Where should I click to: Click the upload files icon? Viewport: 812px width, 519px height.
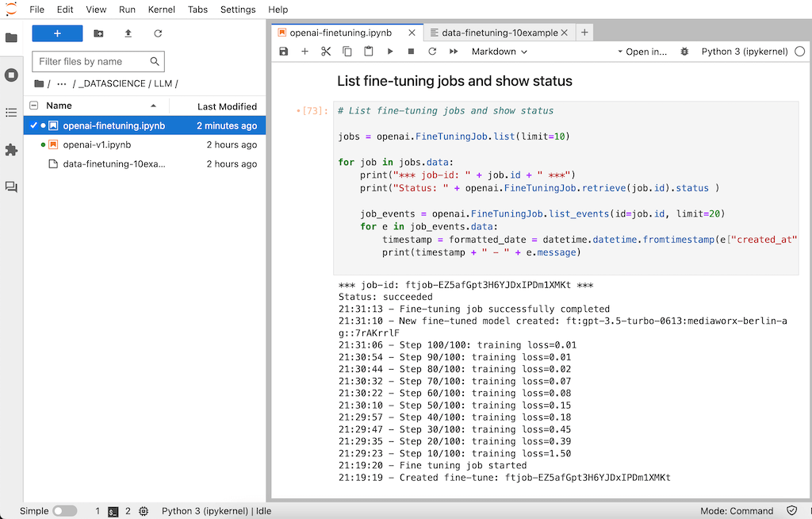point(128,33)
